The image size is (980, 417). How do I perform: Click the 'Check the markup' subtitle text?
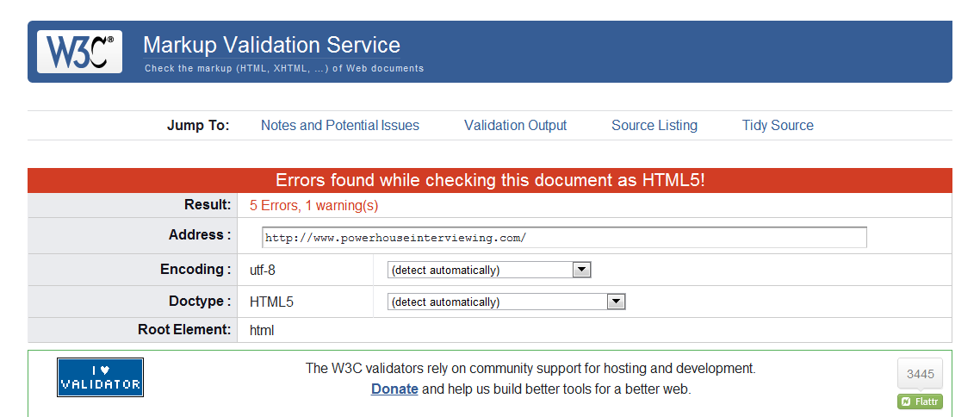pyautogui.click(x=284, y=68)
